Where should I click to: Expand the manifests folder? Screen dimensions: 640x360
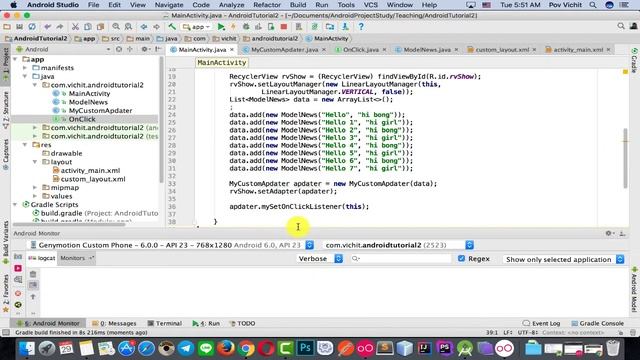25,68
